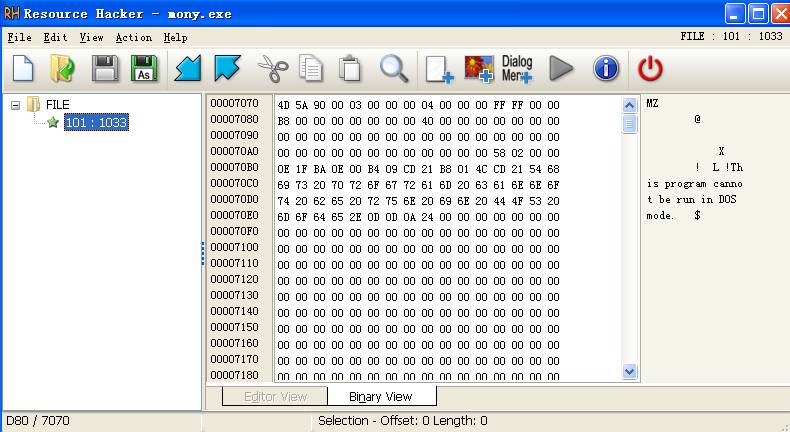The image size is (790, 432).
Task: Add new blank resource page icon
Action: coord(440,69)
